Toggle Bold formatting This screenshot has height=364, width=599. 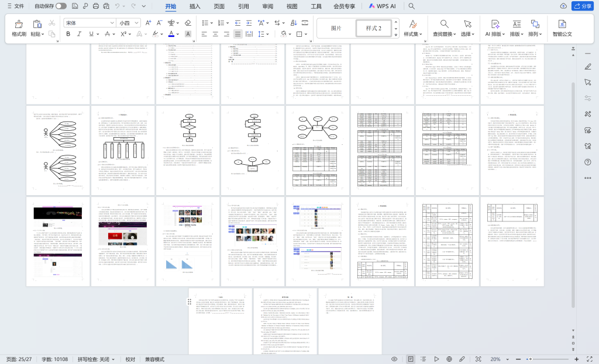(x=68, y=34)
